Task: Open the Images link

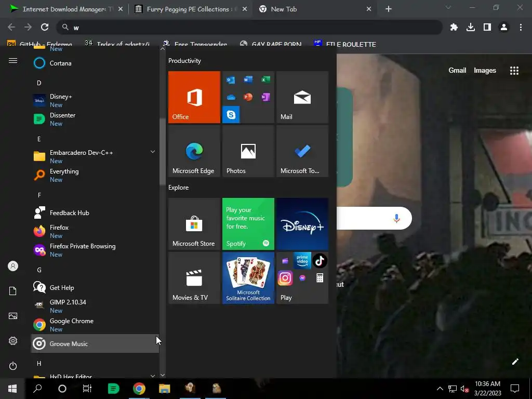Action: pyautogui.click(x=485, y=70)
